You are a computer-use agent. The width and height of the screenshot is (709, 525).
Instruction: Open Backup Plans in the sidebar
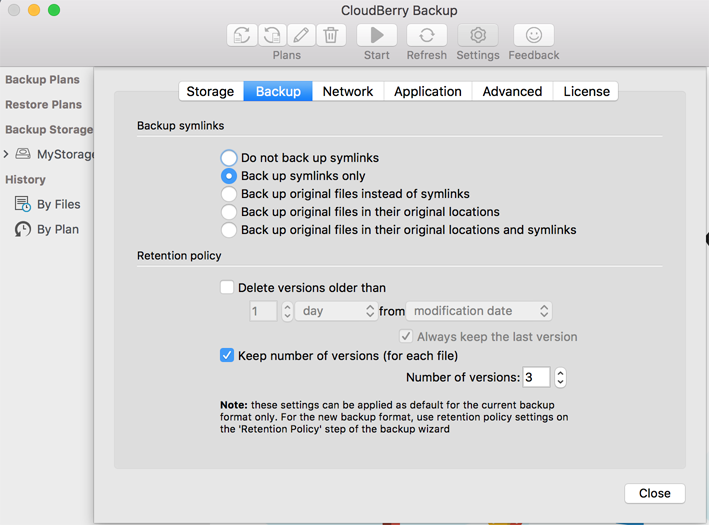point(43,80)
